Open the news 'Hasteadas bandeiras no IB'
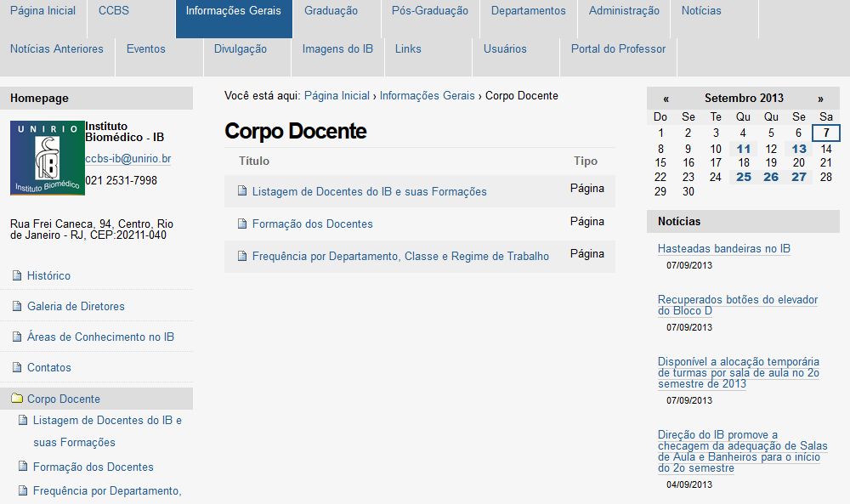Image resolution: width=850 pixels, height=504 pixels. [722, 248]
